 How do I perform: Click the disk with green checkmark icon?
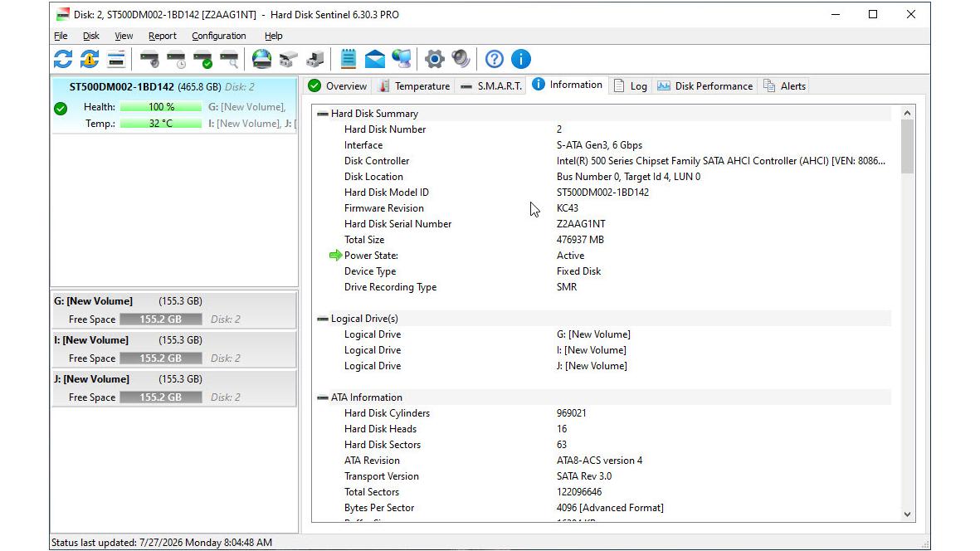click(202, 60)
